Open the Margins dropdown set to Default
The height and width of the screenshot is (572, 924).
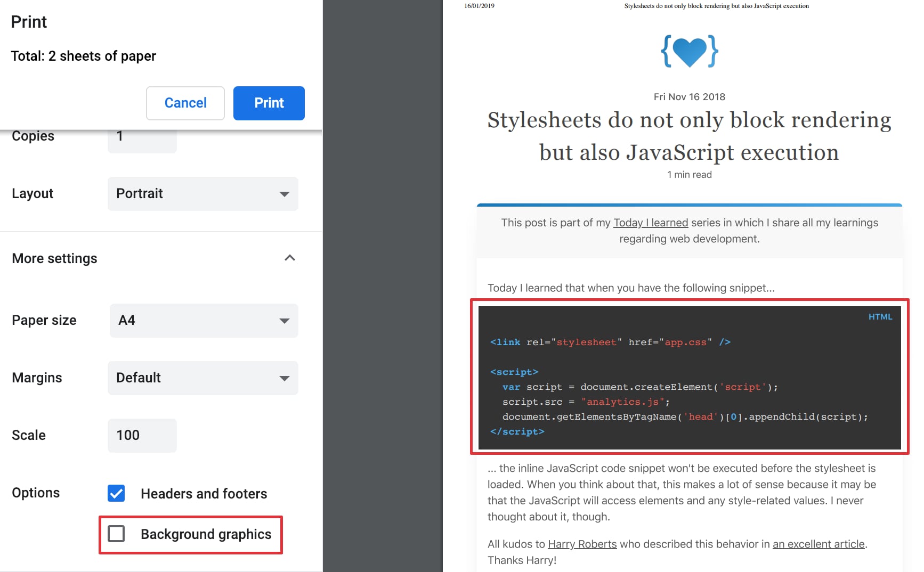coord(203,378)
